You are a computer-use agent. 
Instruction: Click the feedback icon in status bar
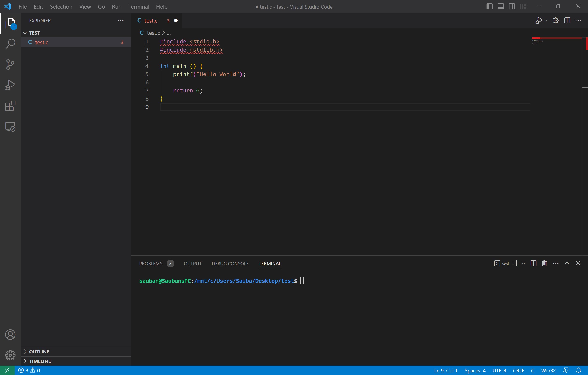566,370
